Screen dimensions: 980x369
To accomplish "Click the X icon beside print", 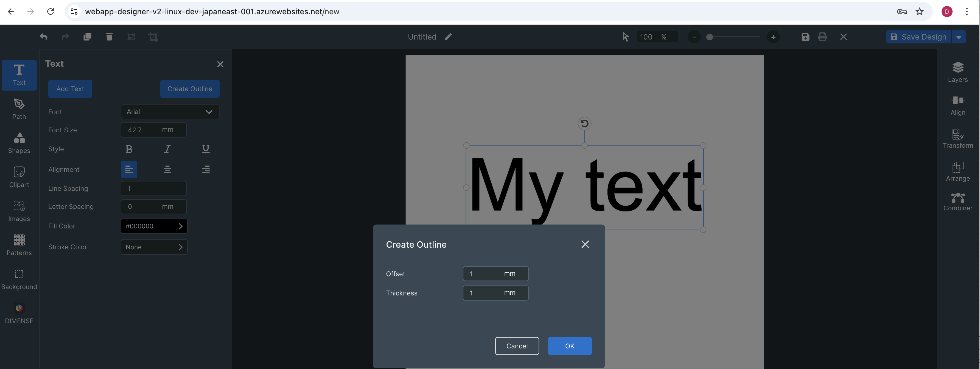I will point(843,37).
